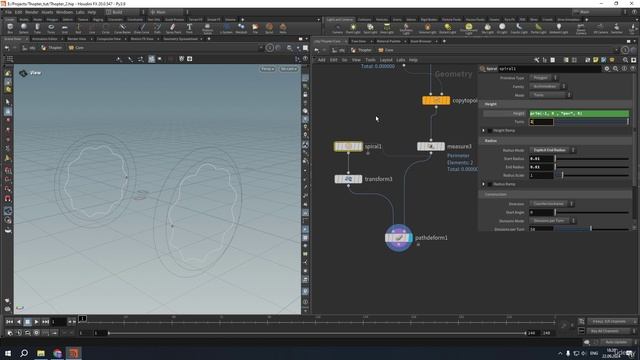
Task: Click the measure3 node in network
Action: coord(431,146)
